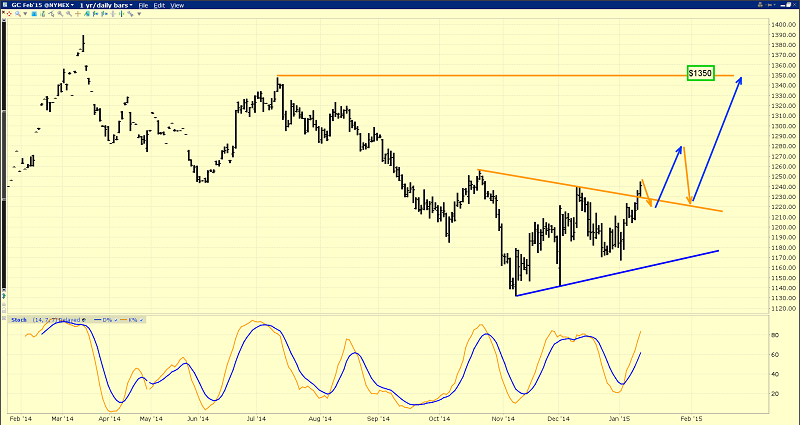Viewport: 800px width, 425px height.
Task: Click the 1300.00 price axis label
Action: 782,126
